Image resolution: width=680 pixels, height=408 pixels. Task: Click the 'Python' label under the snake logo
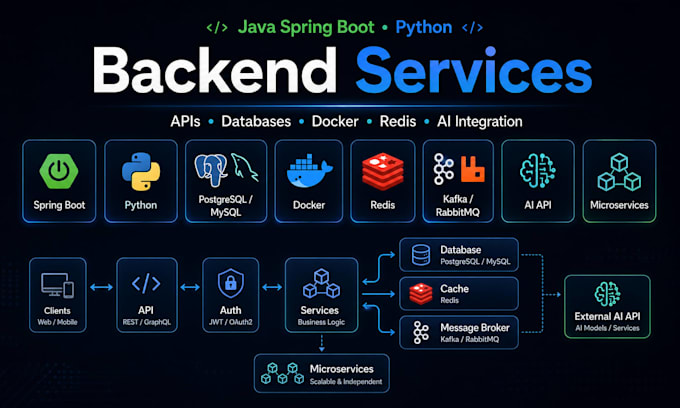(x=141, y=206)
